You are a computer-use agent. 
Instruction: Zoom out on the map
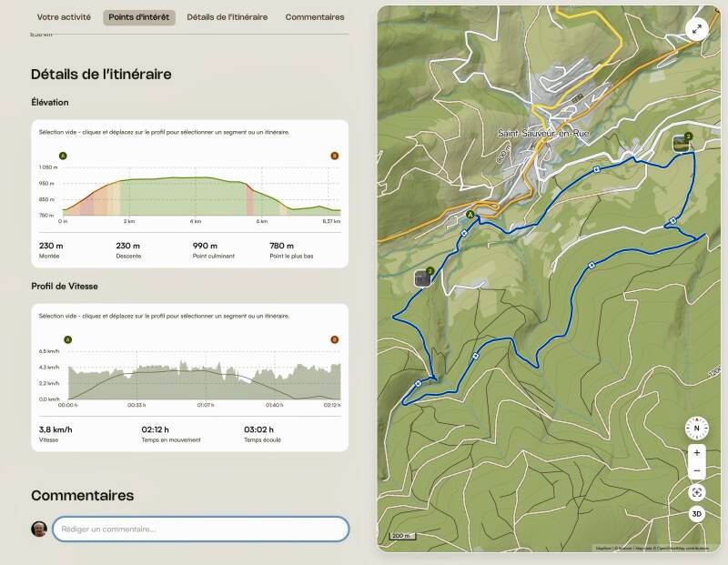(696, 470)
